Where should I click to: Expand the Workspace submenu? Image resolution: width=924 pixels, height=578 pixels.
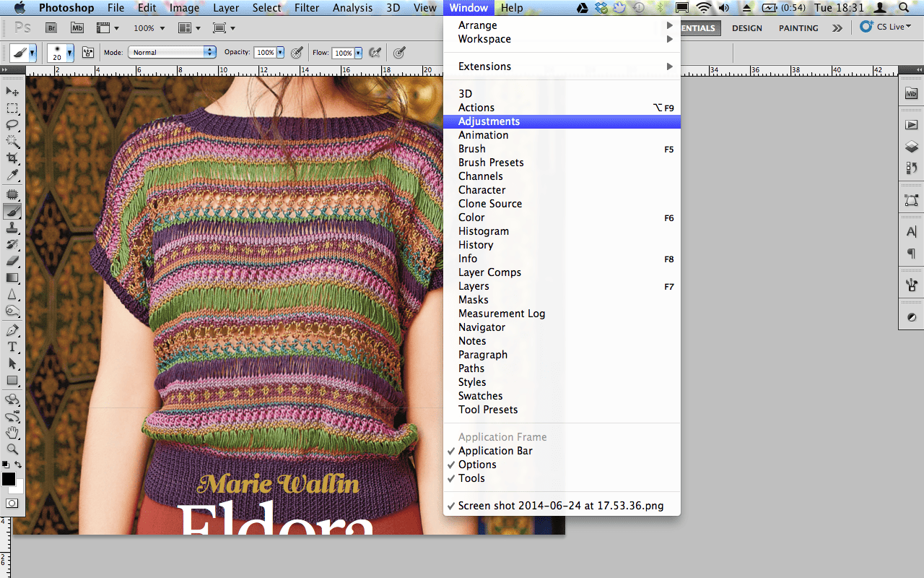click(x=562, y=39)
